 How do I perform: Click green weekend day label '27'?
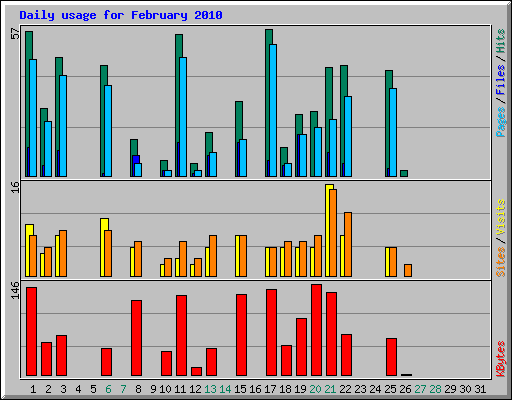pyautogui.click(x=420, y=389)
